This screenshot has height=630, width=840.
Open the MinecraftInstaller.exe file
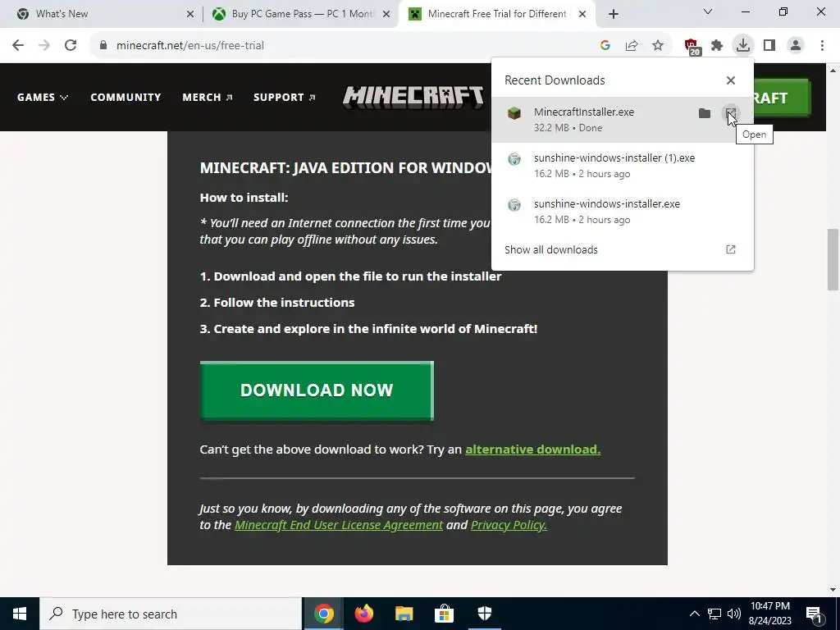731,113
